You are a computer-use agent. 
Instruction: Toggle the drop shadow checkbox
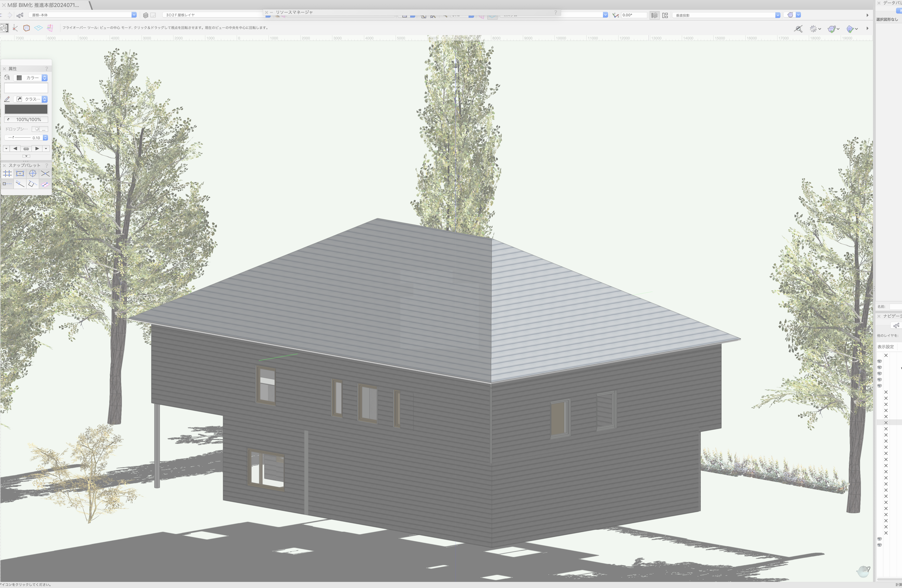coord(36,129)
